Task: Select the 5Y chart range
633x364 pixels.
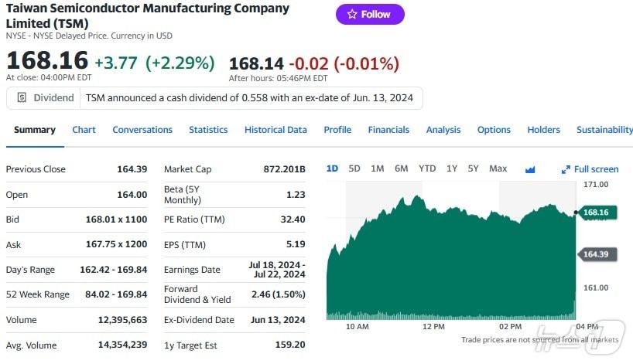Action: 473,168
